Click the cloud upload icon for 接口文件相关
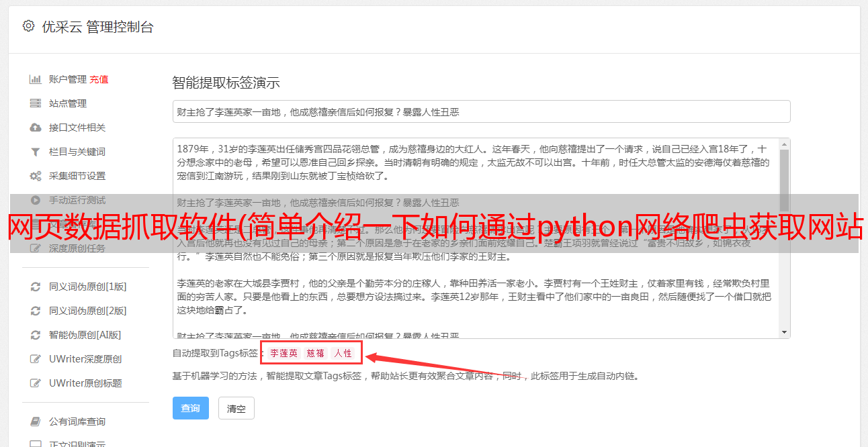Image resolution: width=868 pixels, height=447 pixels. coord(36,128)
